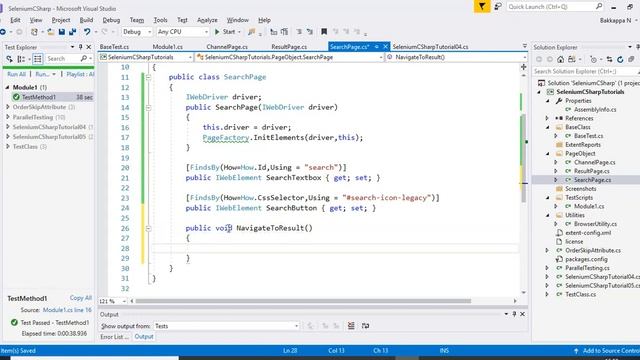Open the NavigateToResult member dropdown

click(456, 57)
